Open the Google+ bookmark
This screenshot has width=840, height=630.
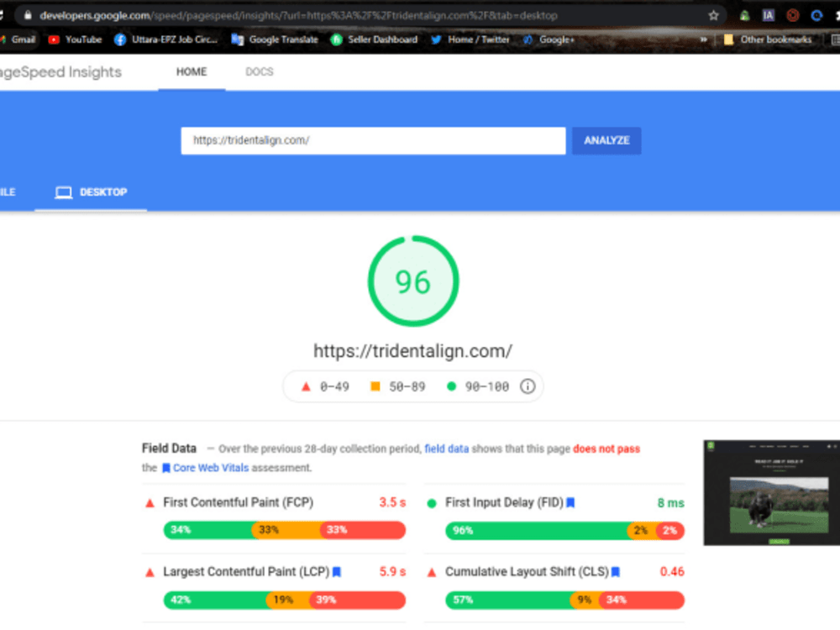pyautogui.click(x=549, y=39)
